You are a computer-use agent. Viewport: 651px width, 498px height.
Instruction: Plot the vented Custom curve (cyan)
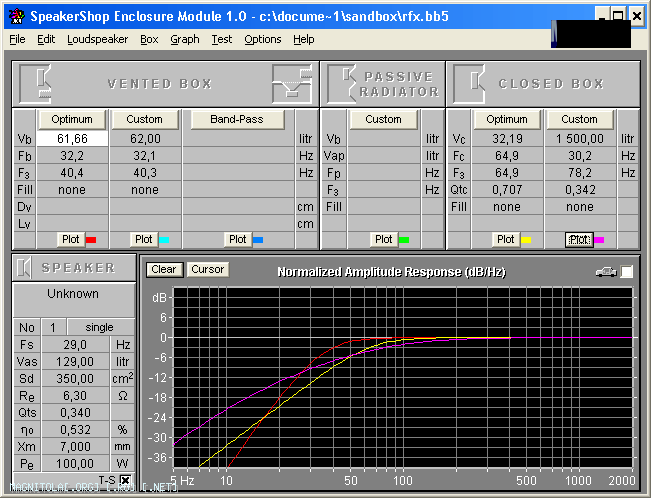[x=144, y=240]
